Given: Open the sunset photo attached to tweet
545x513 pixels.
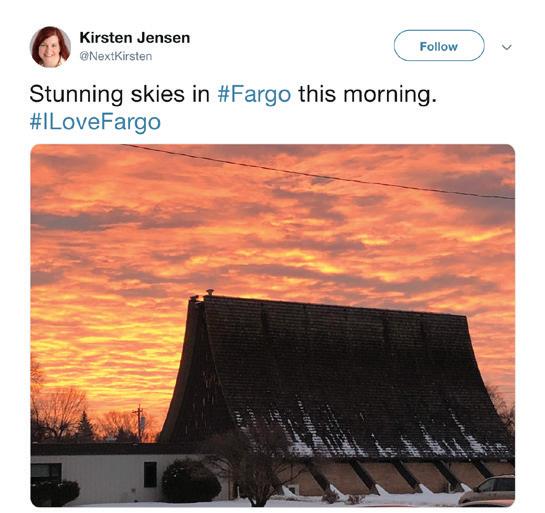Looking at the screenshot, I should [272, 325].
